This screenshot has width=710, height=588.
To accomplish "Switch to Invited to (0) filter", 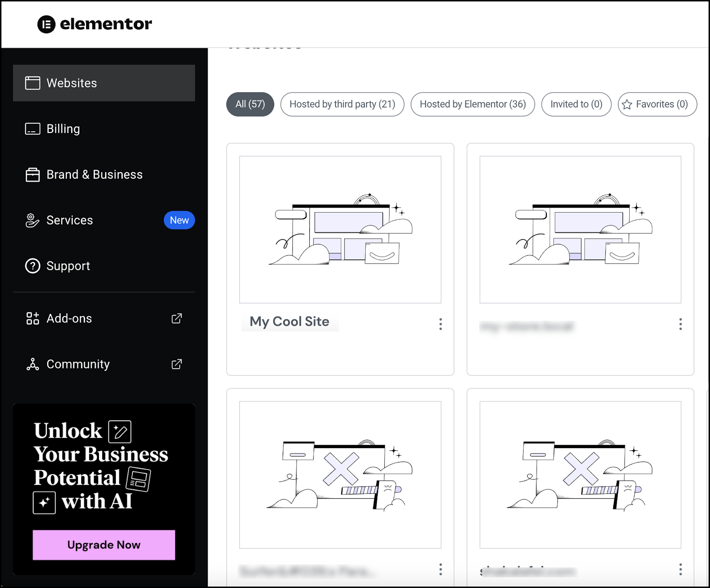I will coord(576,104).
